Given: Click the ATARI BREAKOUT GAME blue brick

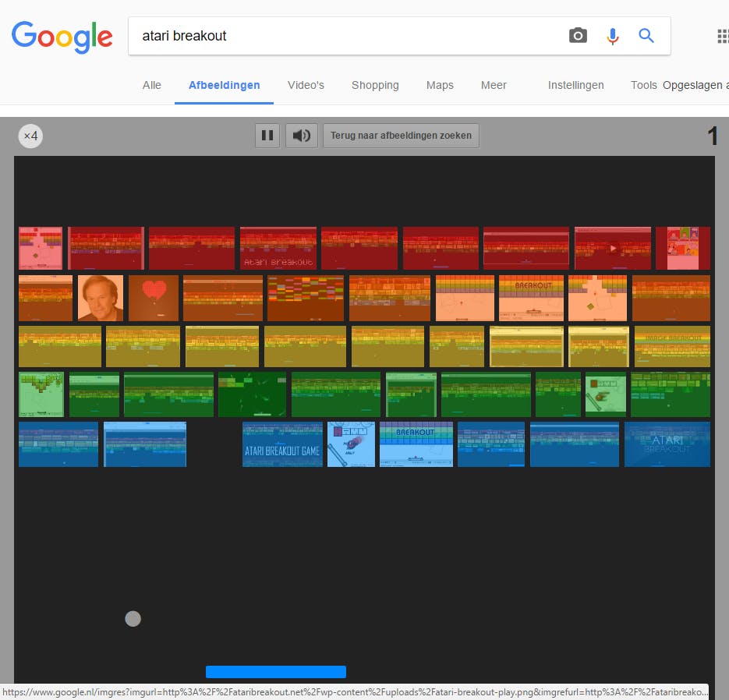Looking at the screenshot, I should pos(282,444).
